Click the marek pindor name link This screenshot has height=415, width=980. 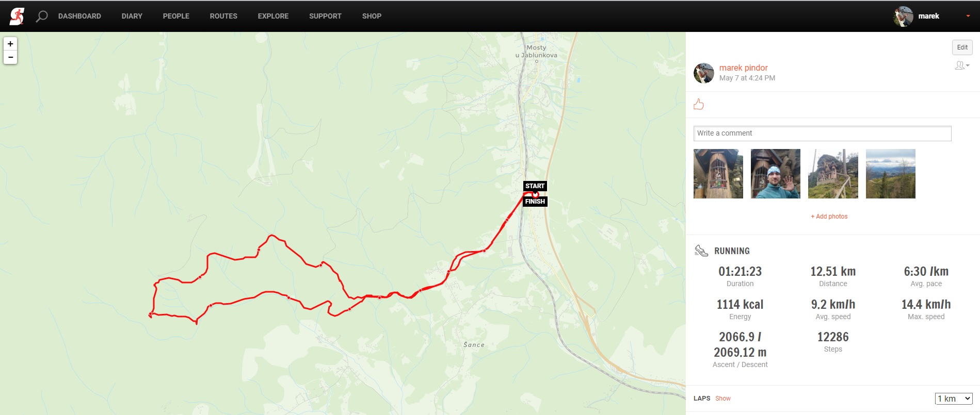[743, 68]
